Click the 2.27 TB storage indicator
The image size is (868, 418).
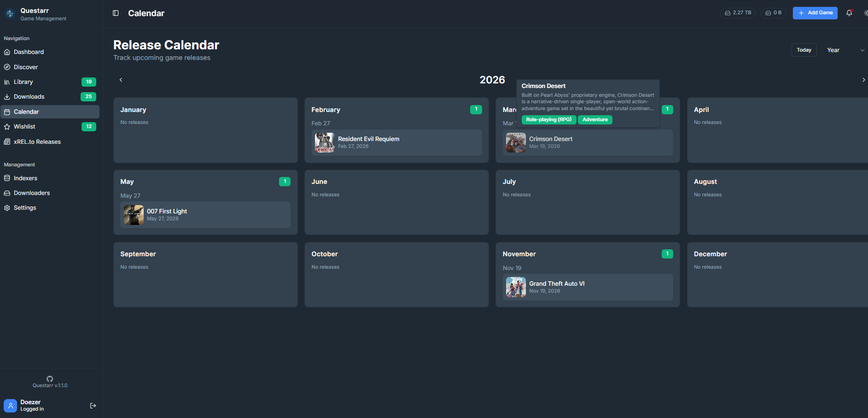pyautogui.click(x=738, y=13)
